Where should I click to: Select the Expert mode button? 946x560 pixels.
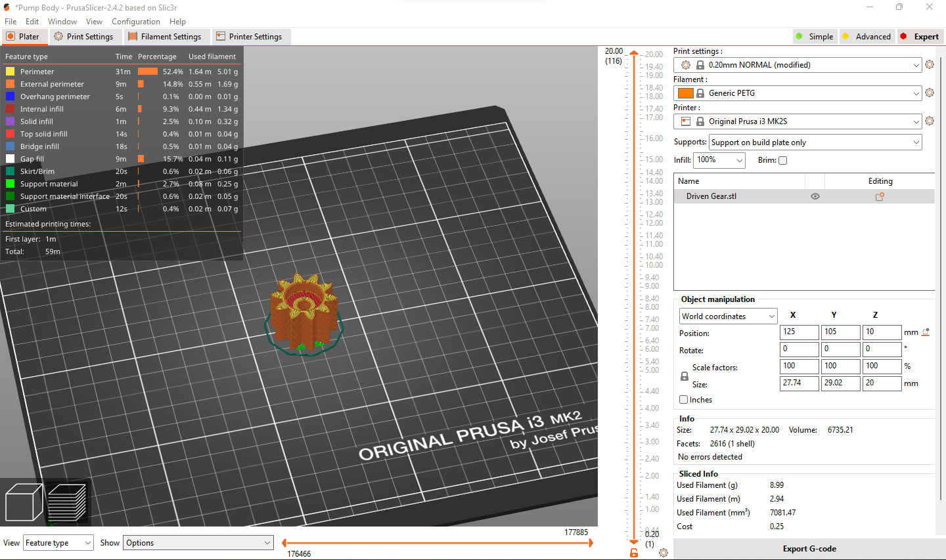pyautogui.click(x=920, y=37)
